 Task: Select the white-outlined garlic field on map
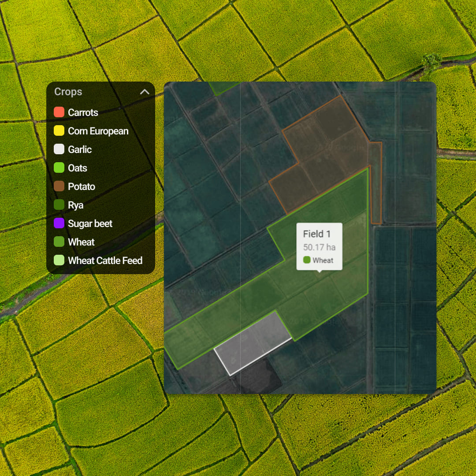tap(251, 342)
